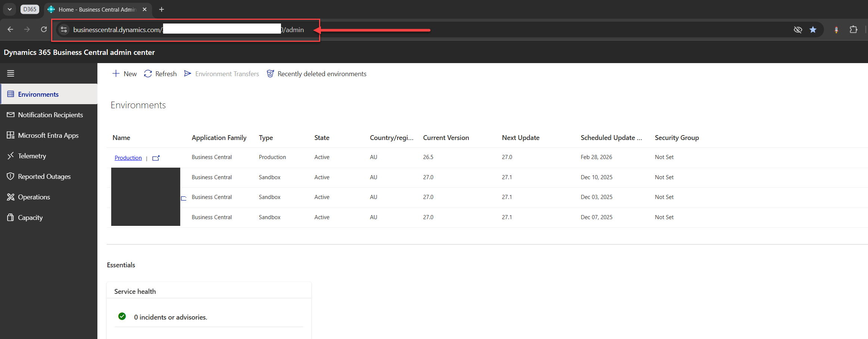Open Operations in the sidebar
The height and width of the screenshot is (339, 868).
(x=49, y=197)
